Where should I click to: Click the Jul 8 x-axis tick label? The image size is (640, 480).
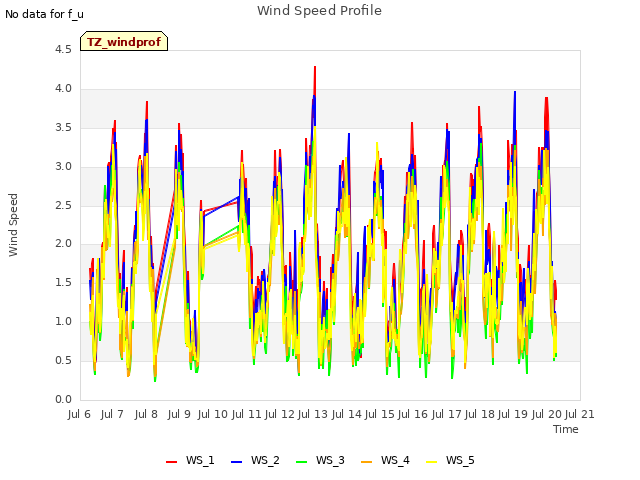146,414
